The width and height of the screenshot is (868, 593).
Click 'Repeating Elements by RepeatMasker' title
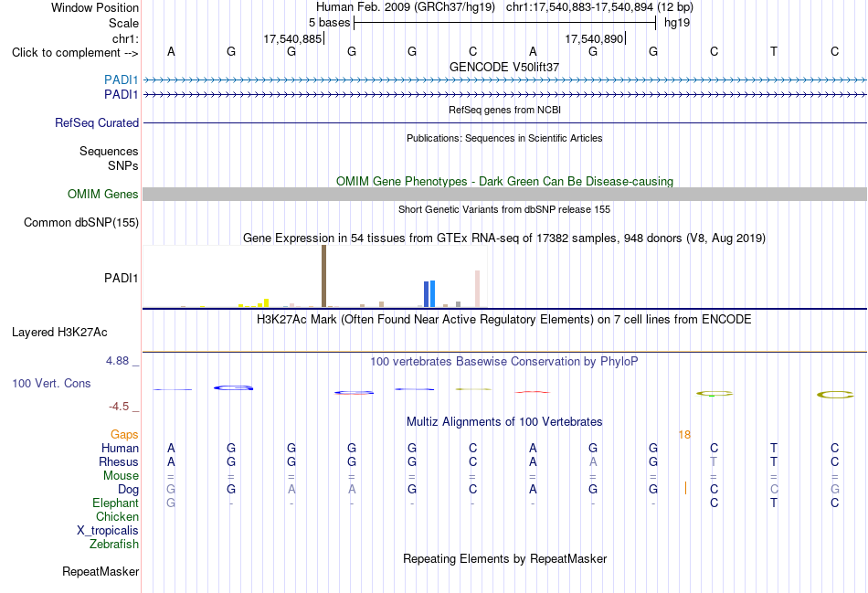click(504, 558)
